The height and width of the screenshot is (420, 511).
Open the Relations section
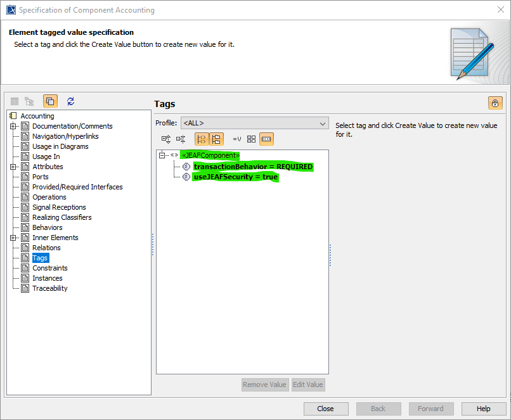(x=46, y=248)
